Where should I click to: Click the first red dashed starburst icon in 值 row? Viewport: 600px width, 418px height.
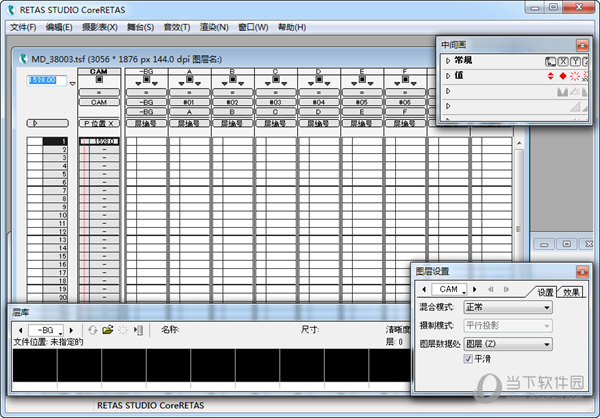click(x=575, y=76)
